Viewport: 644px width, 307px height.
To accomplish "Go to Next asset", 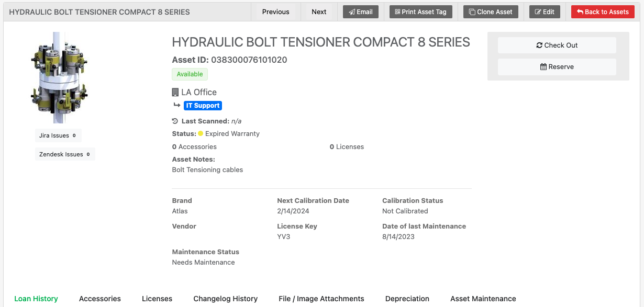I will pyautogui.click(x=319, y=12).
